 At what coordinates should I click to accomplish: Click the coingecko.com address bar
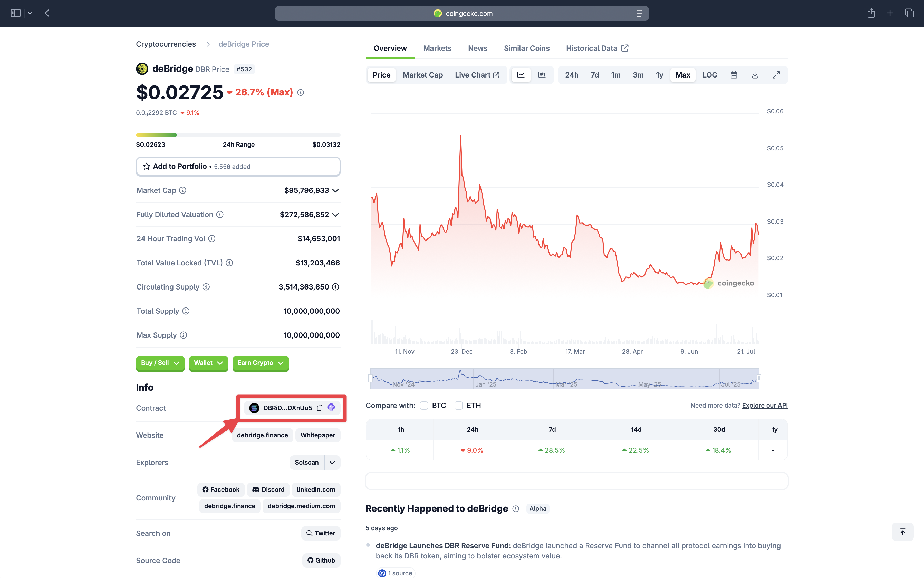pyautogui.click(x=461, y=13)
